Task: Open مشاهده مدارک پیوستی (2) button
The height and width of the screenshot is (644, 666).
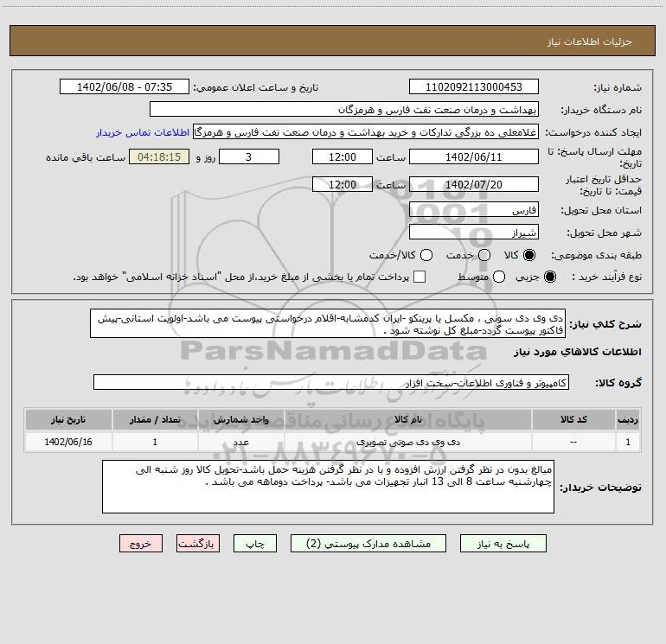Action: tap(368, 544)
